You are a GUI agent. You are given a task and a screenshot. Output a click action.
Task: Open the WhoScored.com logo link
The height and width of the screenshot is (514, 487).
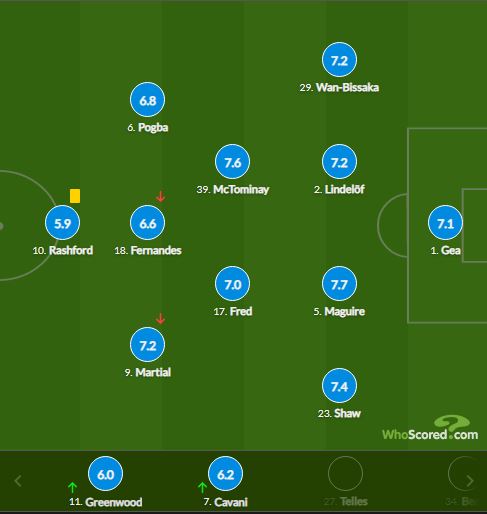(x=430, y=428)
